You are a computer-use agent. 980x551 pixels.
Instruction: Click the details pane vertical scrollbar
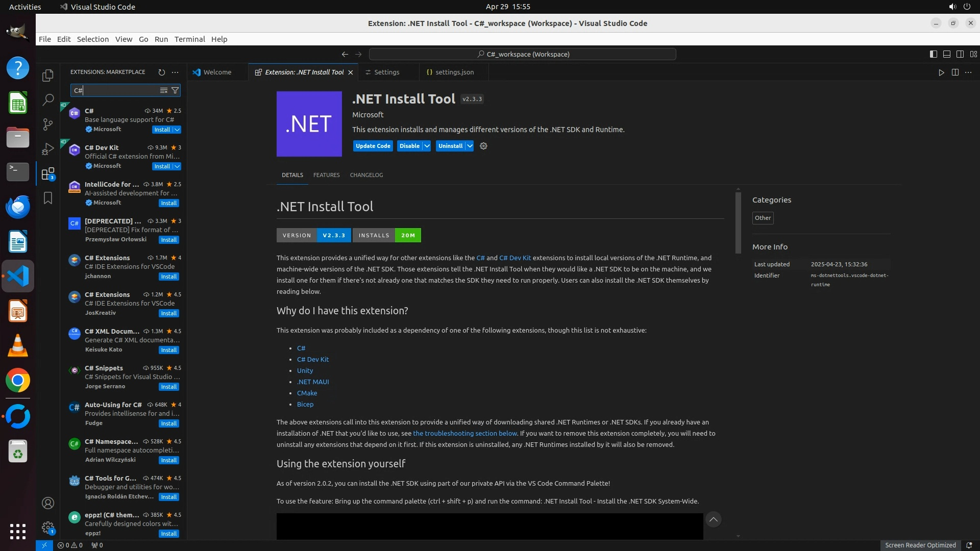pyautogui.click(x=738, y=223)
